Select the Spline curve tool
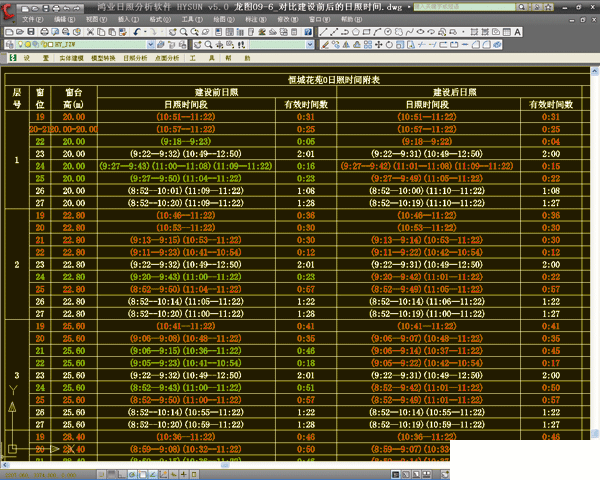 tap(409, 32)
